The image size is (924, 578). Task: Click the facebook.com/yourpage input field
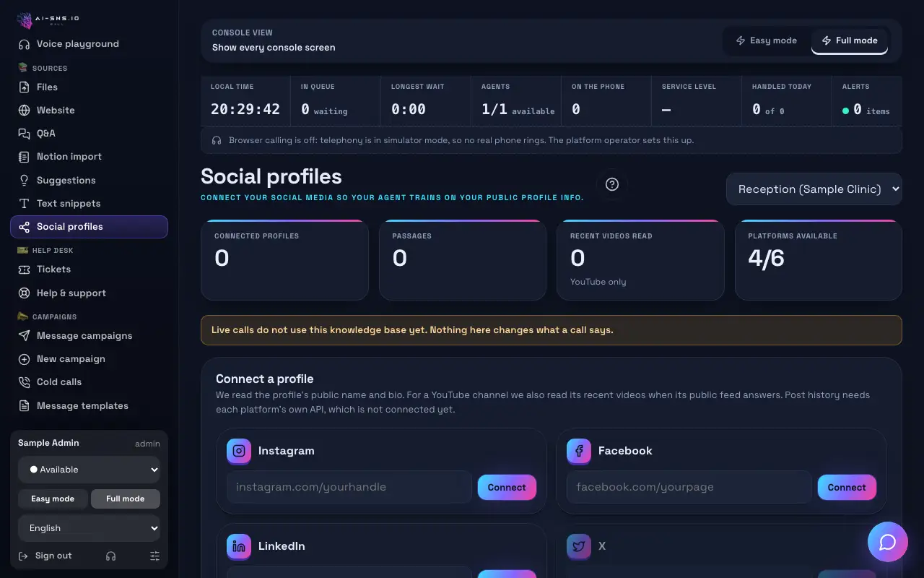pos(689,487)
